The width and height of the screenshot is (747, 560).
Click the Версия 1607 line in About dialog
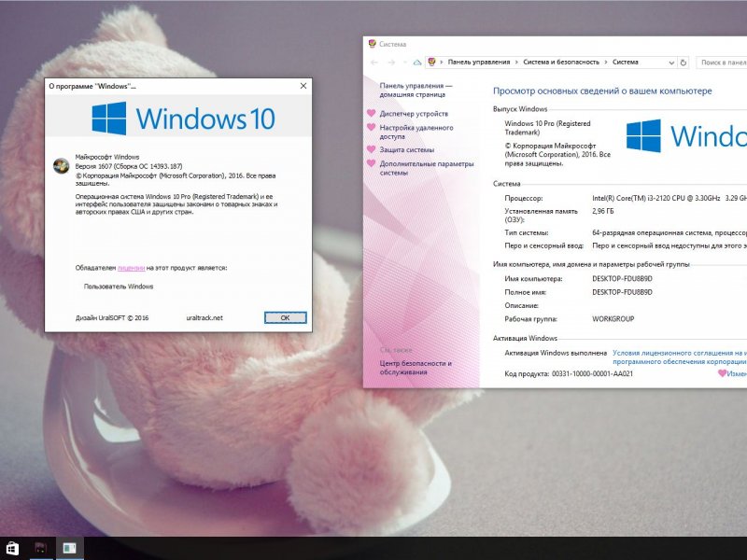tap(129, 166)
